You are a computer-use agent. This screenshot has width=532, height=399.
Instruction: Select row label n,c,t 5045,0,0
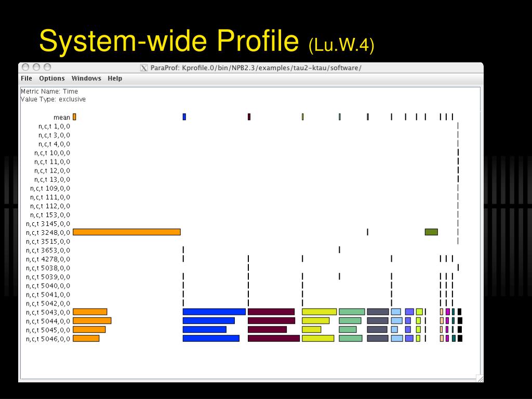[x=48, y=330]
